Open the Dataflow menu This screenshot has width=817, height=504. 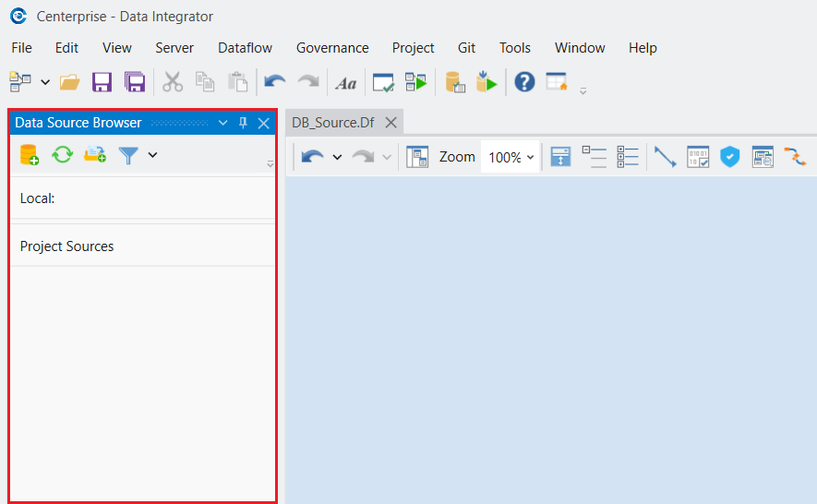pyautogui.click(x=245, y=48)
